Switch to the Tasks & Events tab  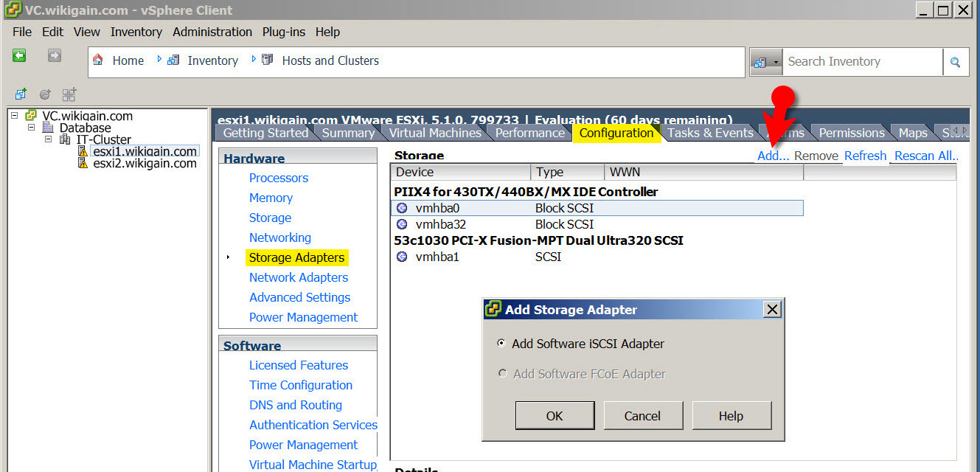point(710,133)
